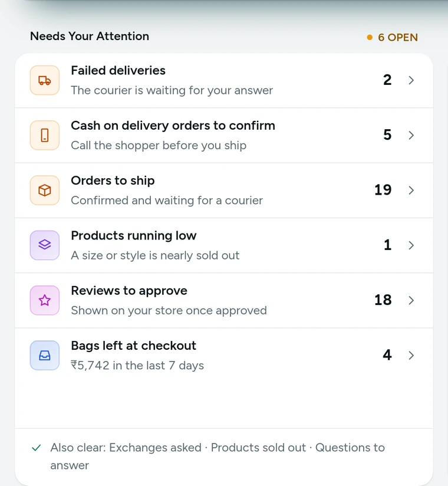Click '₹5,742 in the last 7 days'
The height and width of the screenshot is (486, 448).
(137, 366)
